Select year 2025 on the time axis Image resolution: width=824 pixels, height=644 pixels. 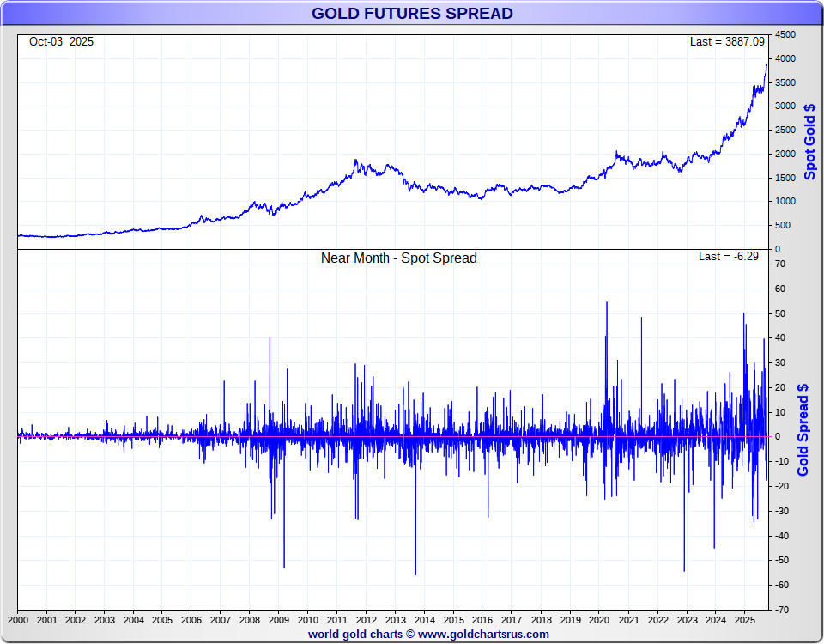pyautogui.click(x=744, y=620)
